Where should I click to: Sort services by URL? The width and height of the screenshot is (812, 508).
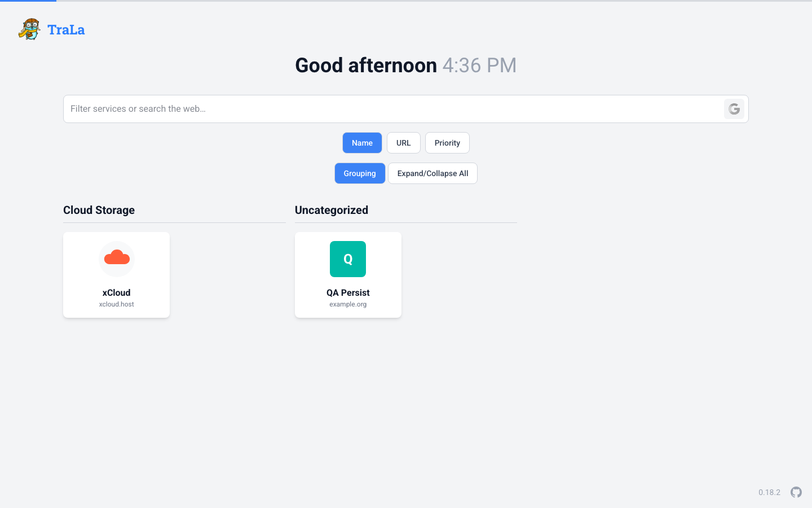coord(403,143)
